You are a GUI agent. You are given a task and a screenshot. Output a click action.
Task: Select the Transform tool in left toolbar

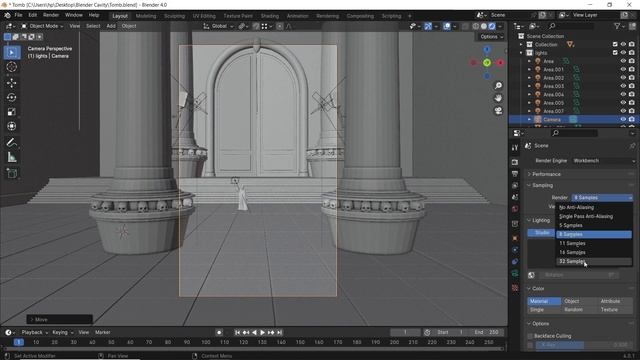coord(11,126)
